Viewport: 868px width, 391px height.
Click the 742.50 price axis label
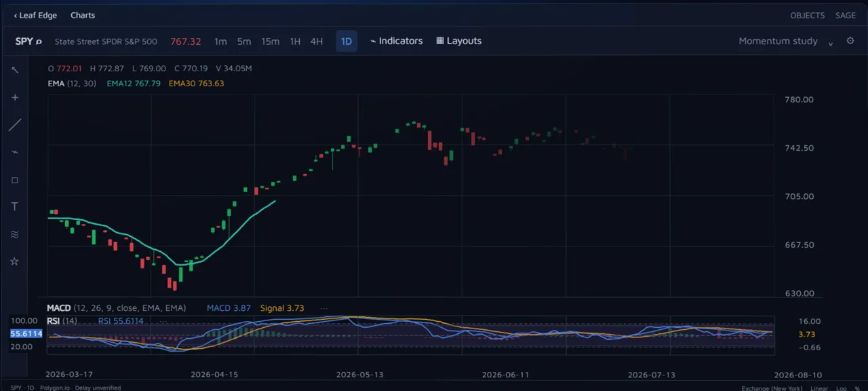(x=799, y=148)
